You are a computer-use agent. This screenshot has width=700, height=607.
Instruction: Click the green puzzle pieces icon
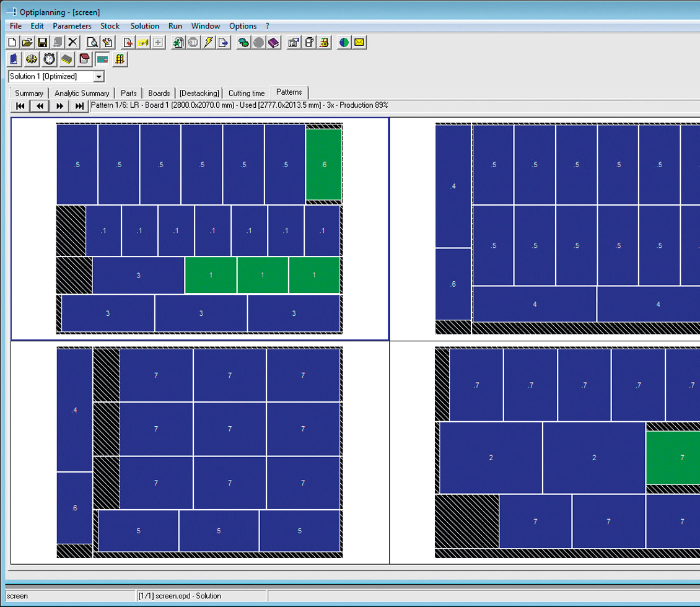[243, 42]
